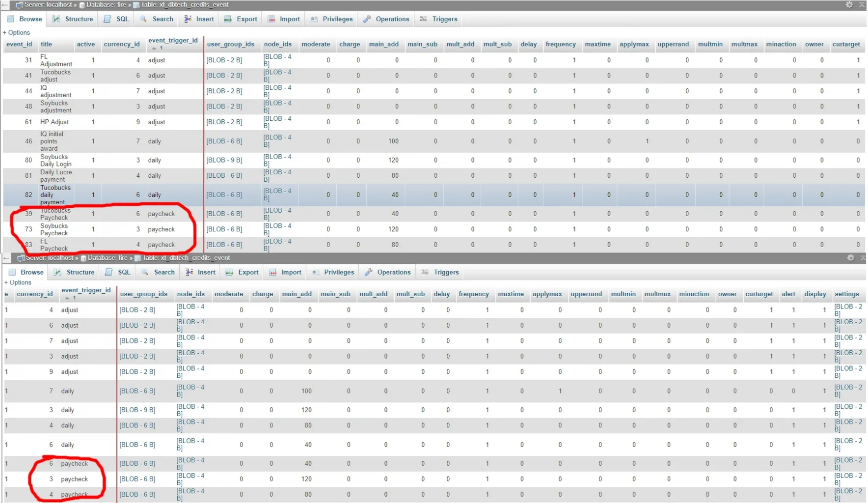The height and width of the screenshot is (503, 868).
Task: Click Operations wrench icon in bottom panel
Action: (369, 272)
